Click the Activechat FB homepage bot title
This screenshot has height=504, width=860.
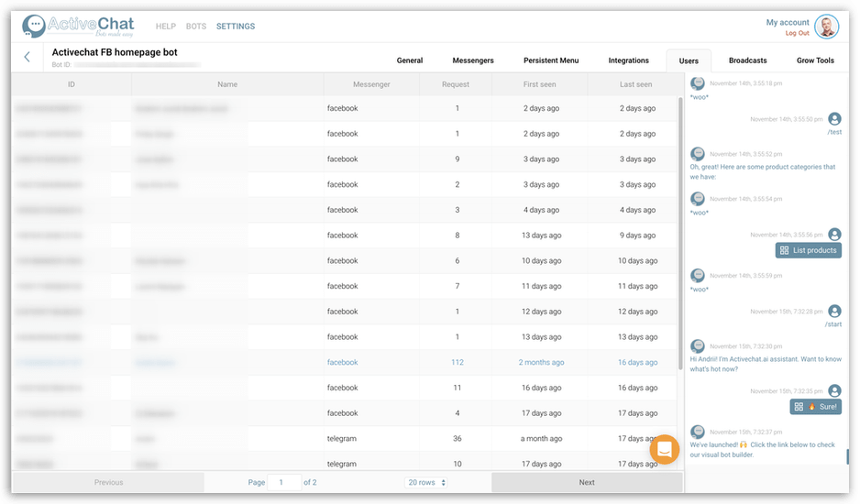pyautogui.click(x=115, y=52)
